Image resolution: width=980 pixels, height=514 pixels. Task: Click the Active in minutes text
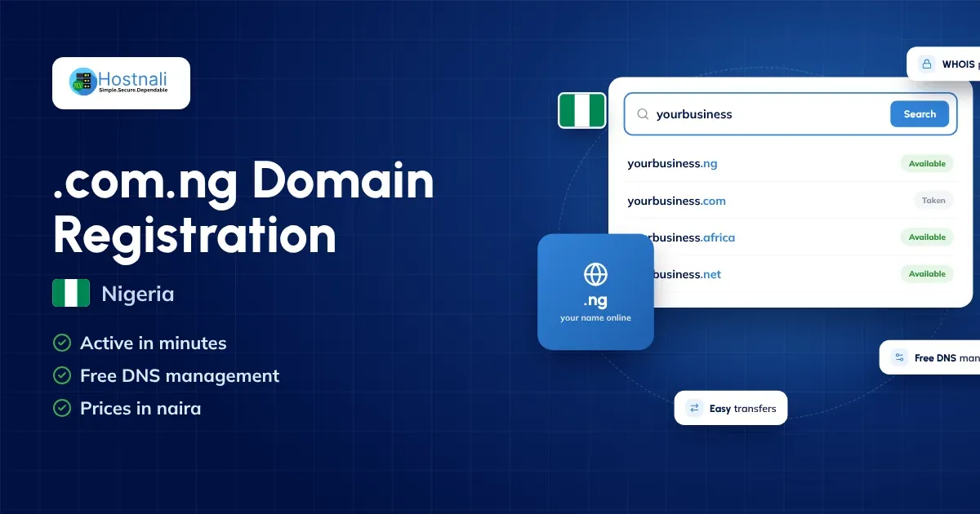[154, 343]
